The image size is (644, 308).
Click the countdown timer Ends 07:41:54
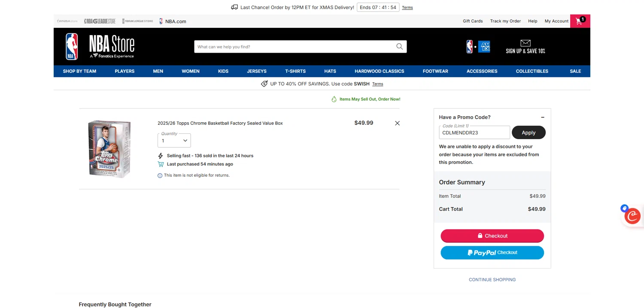coord(378,7)
